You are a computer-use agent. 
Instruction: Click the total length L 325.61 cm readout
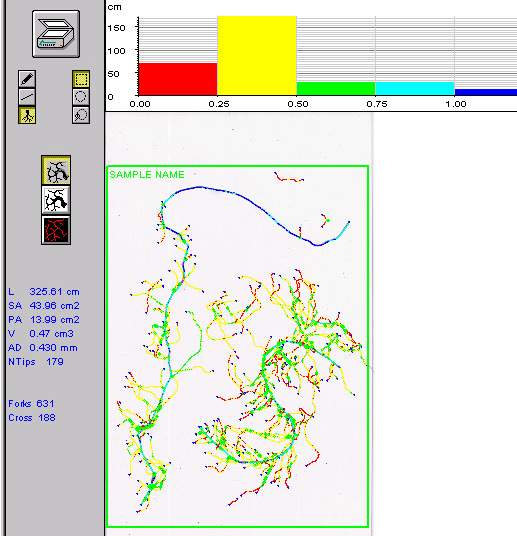coord(44,292)
